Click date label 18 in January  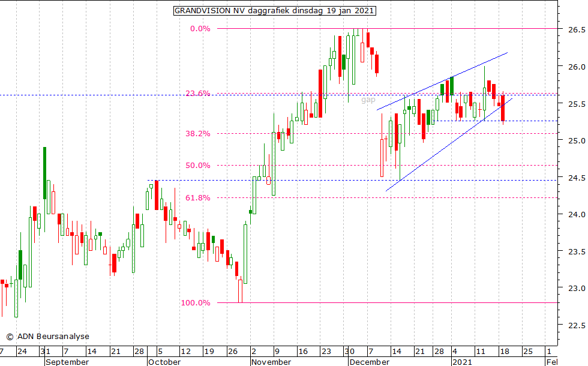coord(505,352)
